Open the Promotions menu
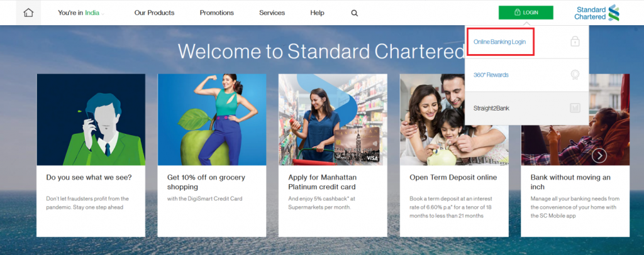Screen dimensions: 644x255 217,13
